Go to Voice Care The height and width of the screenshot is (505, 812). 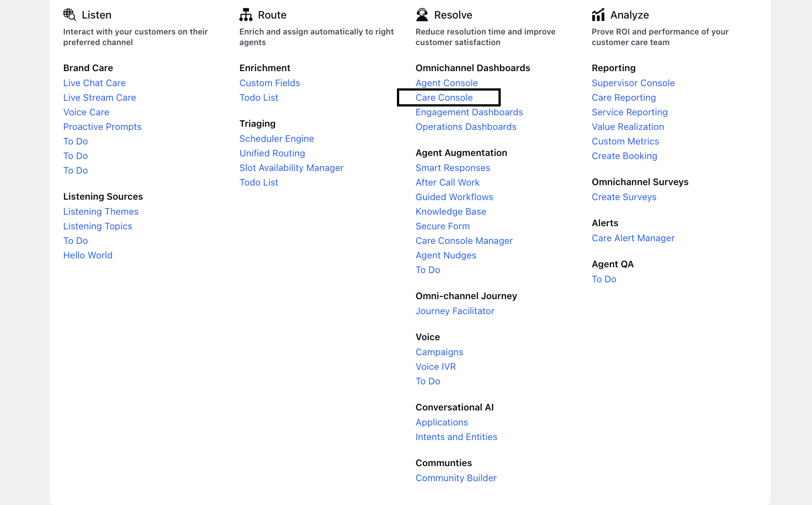[x=86, y=112]
